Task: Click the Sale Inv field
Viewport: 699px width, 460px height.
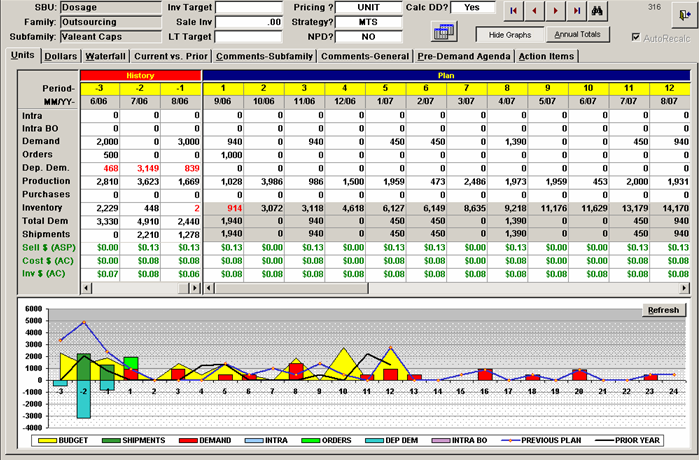Action: click(x=249, y=22)
